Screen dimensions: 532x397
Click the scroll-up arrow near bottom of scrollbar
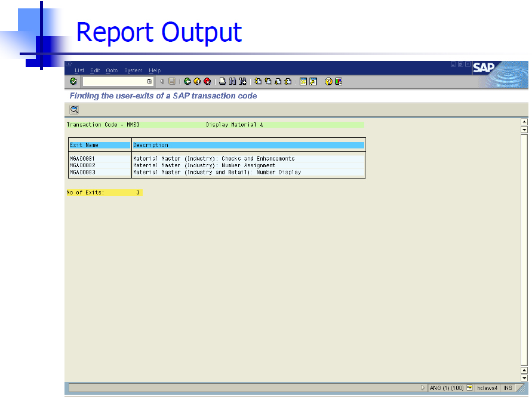tap(524, 370)
